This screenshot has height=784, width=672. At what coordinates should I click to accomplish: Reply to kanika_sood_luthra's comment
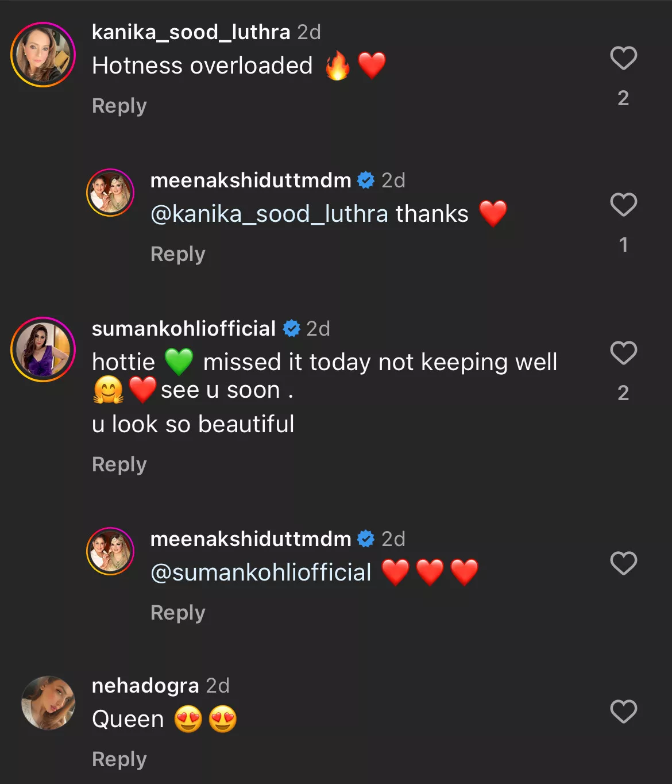[x=119, y=106]
